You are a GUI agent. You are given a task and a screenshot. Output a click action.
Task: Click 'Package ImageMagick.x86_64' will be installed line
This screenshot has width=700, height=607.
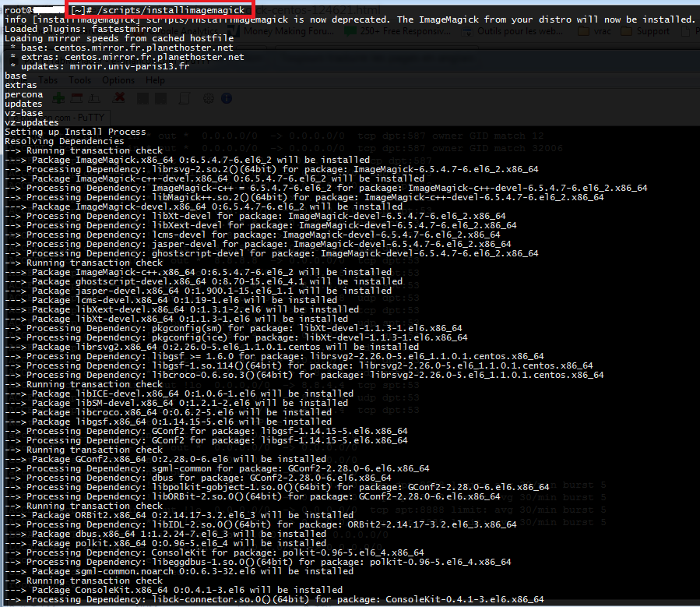[187, 160]
